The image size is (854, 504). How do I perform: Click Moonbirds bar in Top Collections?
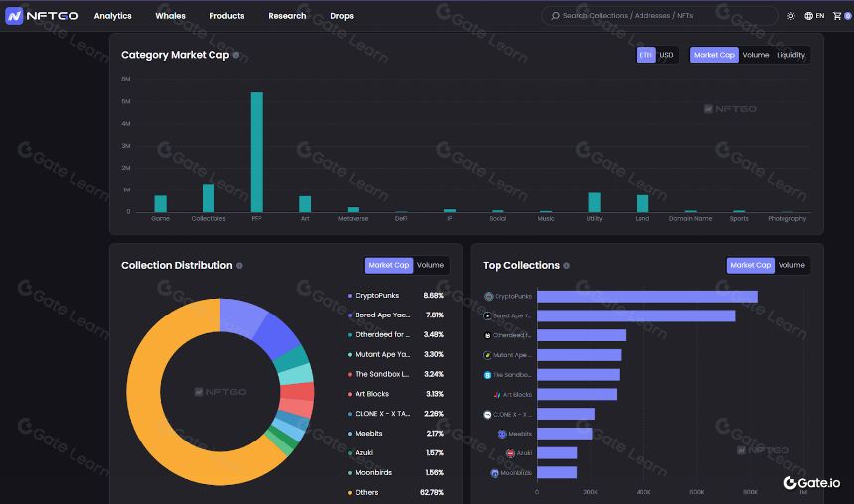click(557, 472)
